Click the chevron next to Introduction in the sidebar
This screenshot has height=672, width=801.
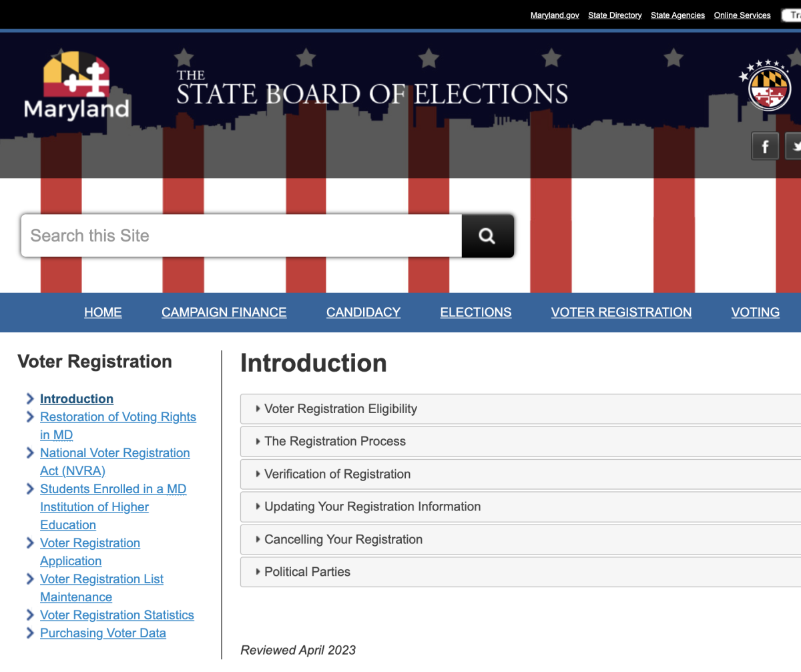pyautogui.click(x=29, y=399)
